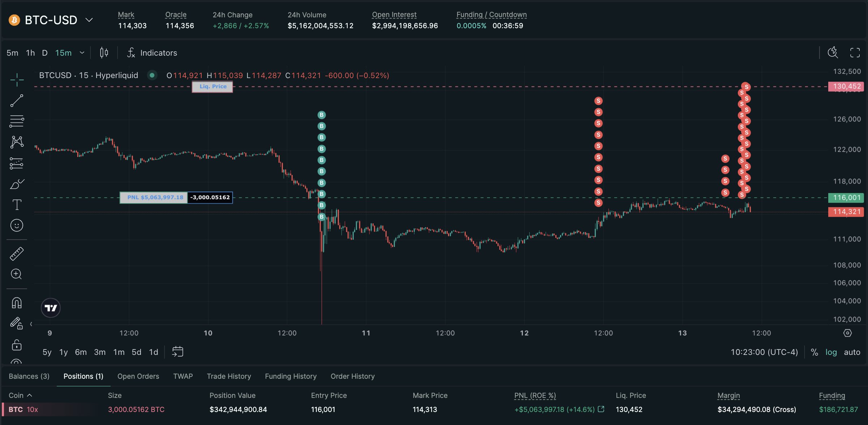Open the emoji icons tool
Image resolution: width=868 pixels, height=425 pixels.
pos(17,226)
